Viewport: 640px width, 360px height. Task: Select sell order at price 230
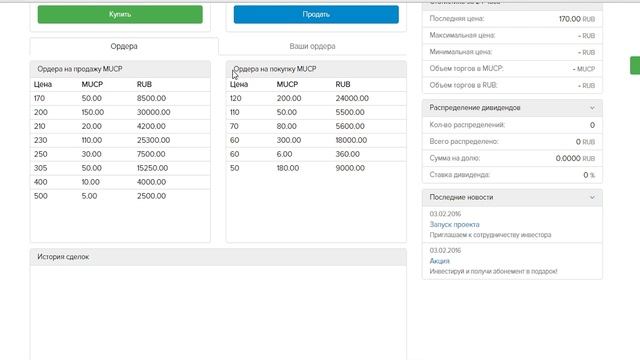pyautogui.click(x=120, y=140)
